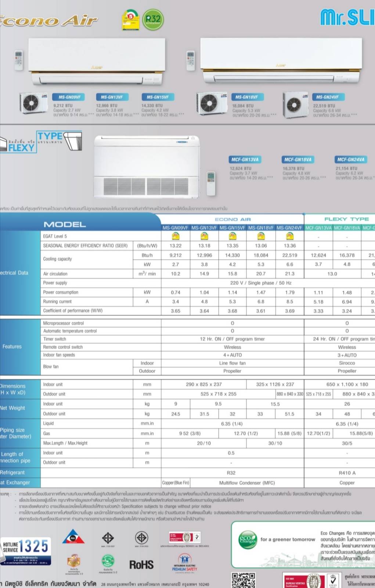Click the EGAT Level 5 icon under MS-GN18VF
This screenshot has width=375, height=588.
coord(261,236)
